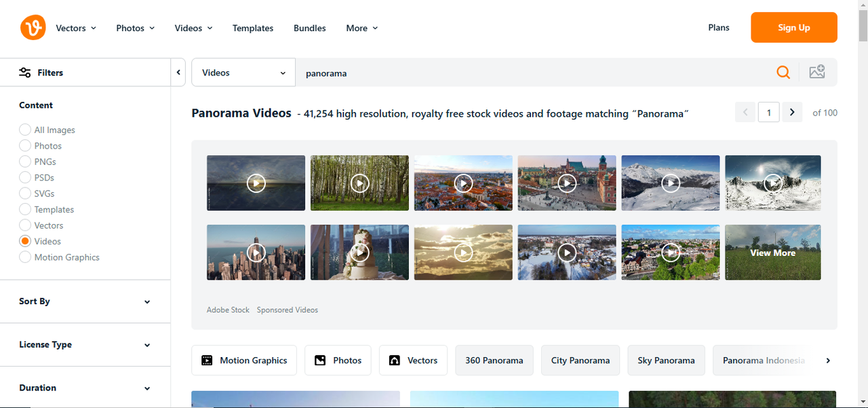The height and width of the screenshot is (408, 868).
Task: Select the SVGs content radio button
Action: pos(25,193)
